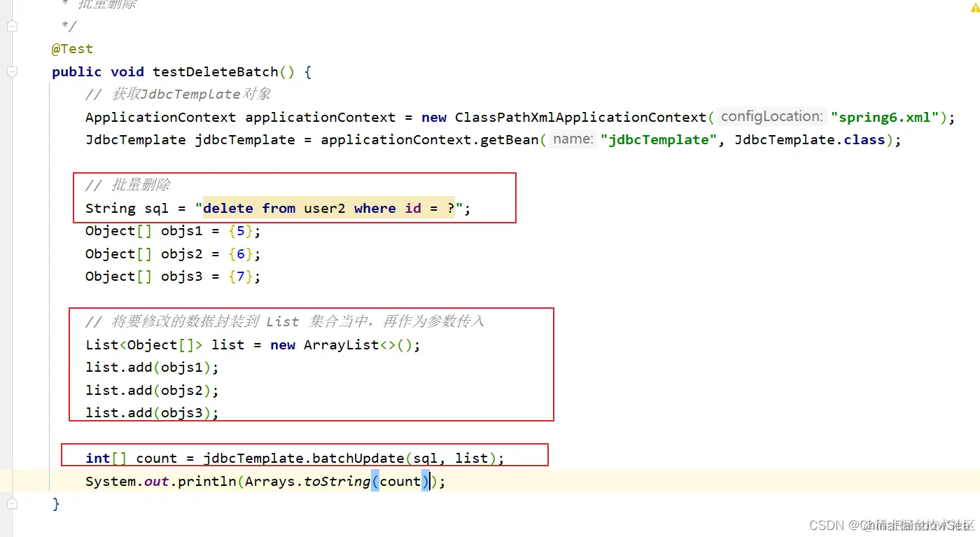Click the objs2 array declaration with value 6
Screen dimensions: 980x537
173,254
